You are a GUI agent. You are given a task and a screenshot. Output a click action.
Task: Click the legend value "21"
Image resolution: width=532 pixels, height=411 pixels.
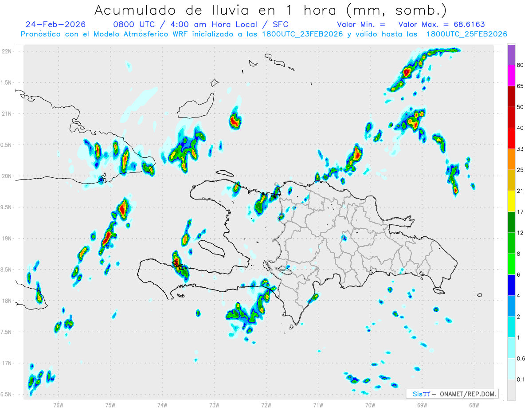(x=520, y=191)
